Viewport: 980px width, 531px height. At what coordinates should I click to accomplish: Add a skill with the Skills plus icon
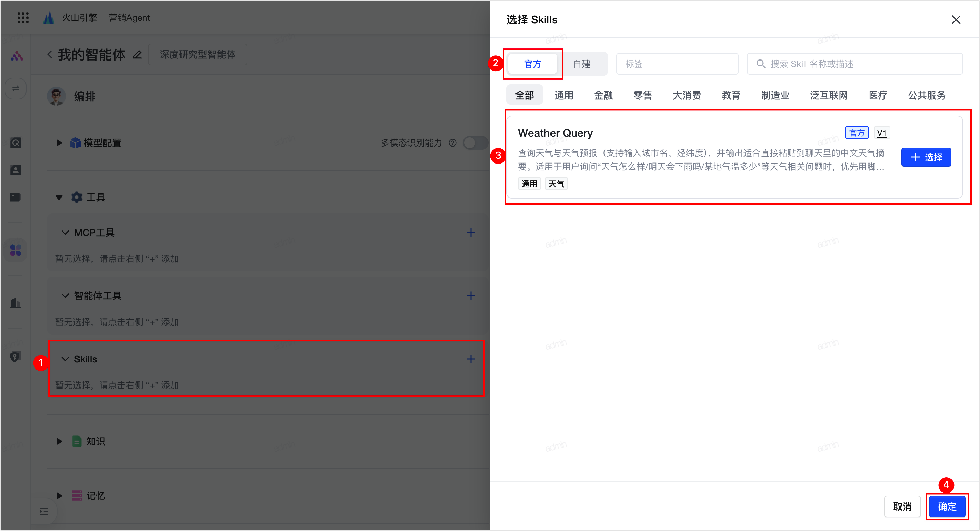[x=471, y=359]
